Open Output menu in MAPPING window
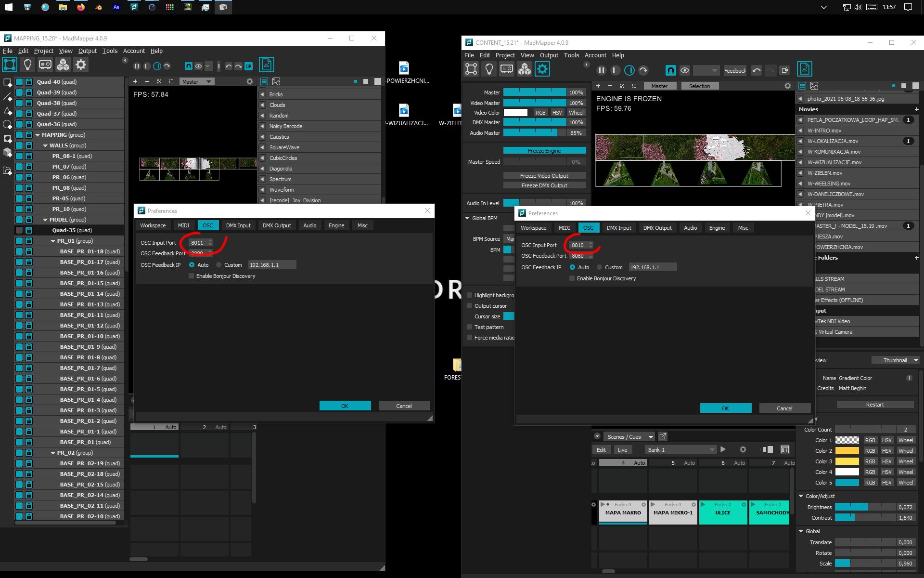 (x=88, y=51)
